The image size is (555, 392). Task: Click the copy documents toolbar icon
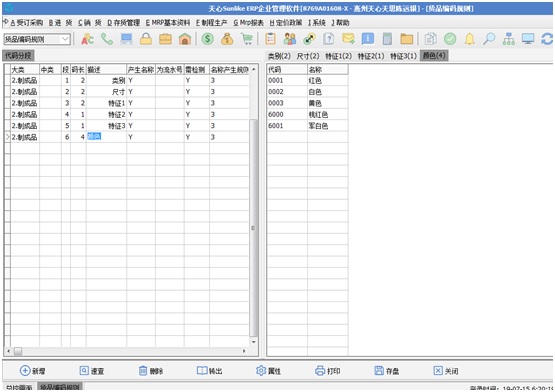click(430, 39)
